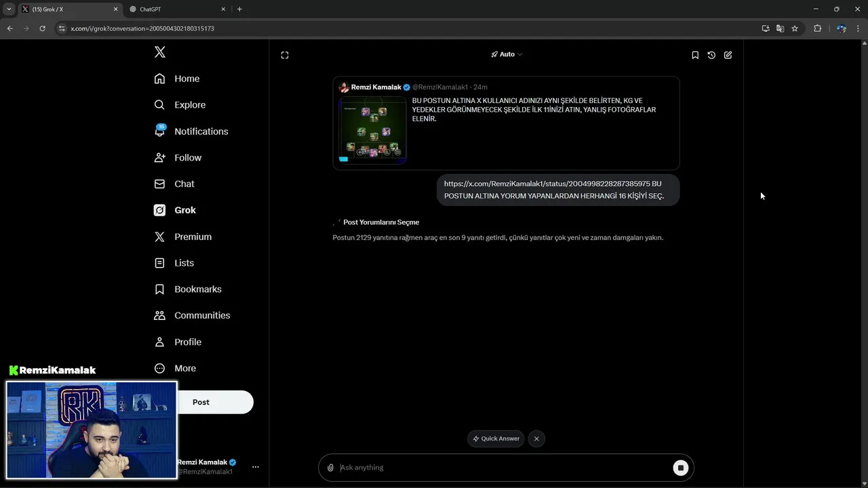This screenshot has height=488, width=868.
Task: Open Grok conversation history icon
Action: point(711,55)
